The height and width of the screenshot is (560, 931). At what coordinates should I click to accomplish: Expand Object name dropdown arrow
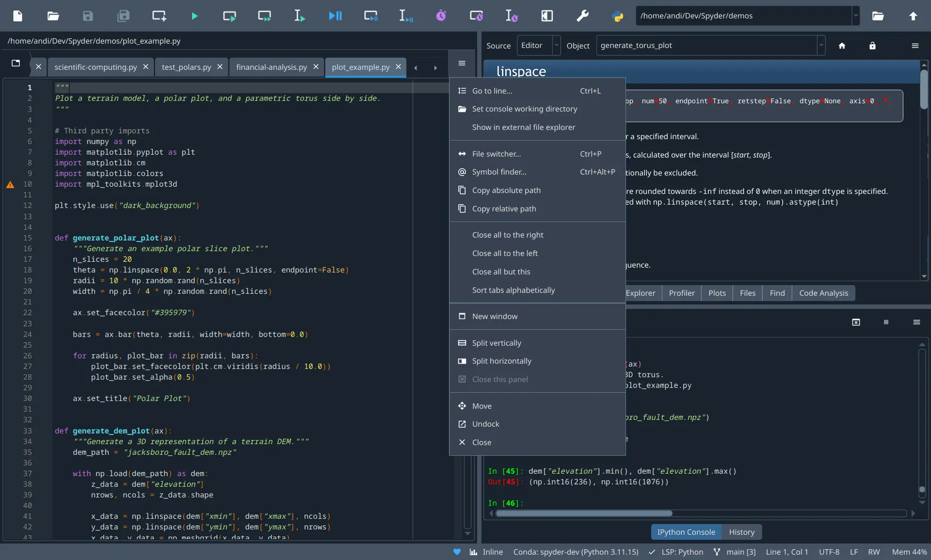[x=821, y=45]
